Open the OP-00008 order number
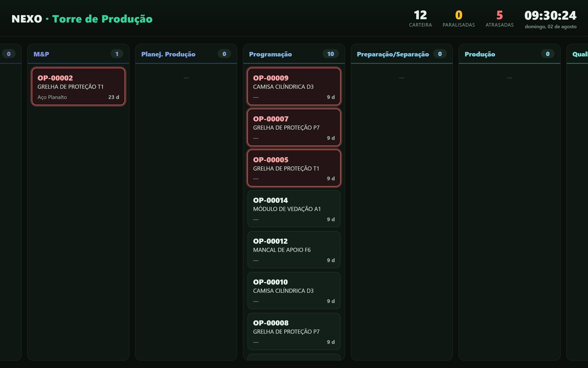This screenshot has width=588, height=368. [271, 323]
